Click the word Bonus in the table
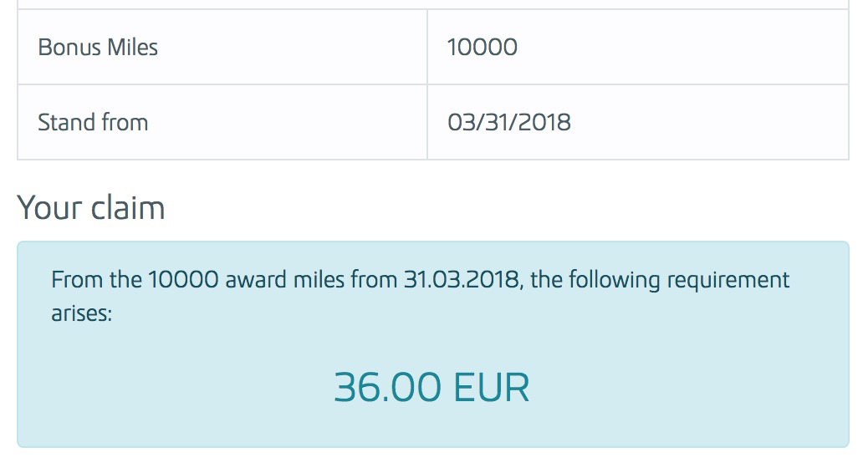Image resolution: width=868 pixels, height=463 pixels. pyautogui.click(x=64, y=47)
